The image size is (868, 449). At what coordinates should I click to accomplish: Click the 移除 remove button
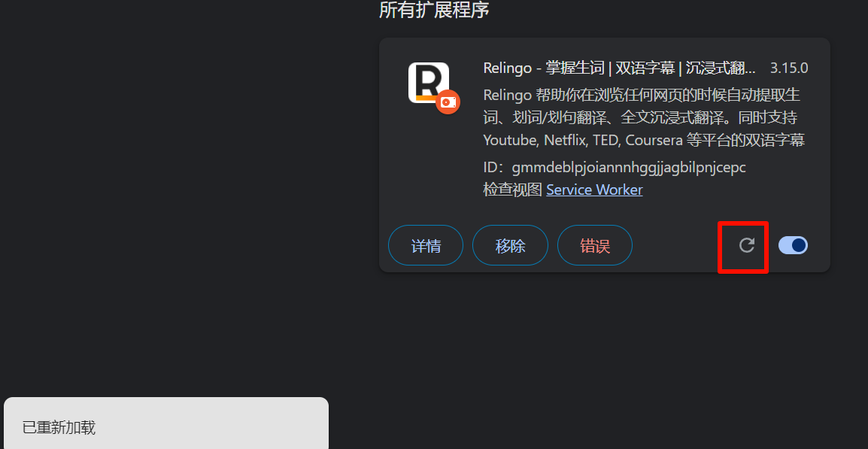[510, 245]
